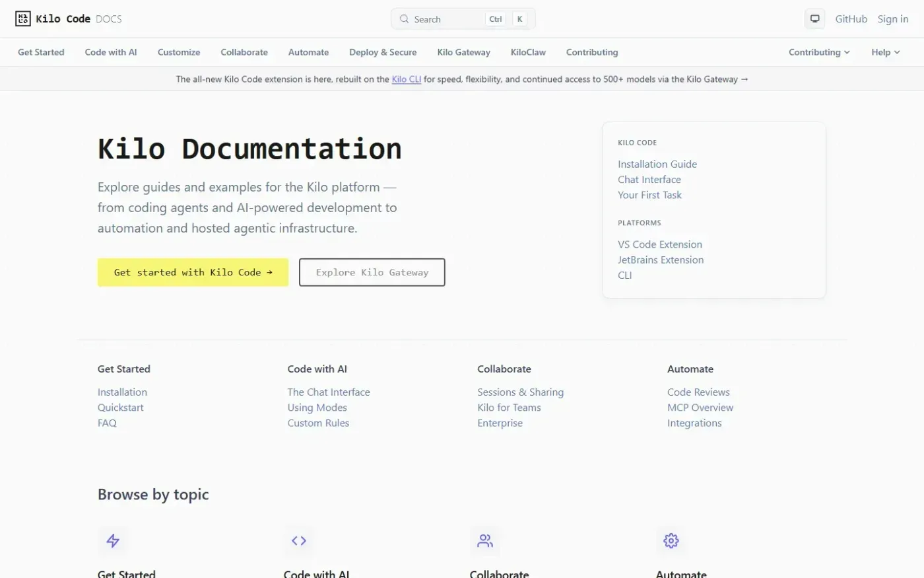Expand the Contributing dropdown

click(819, 52)
